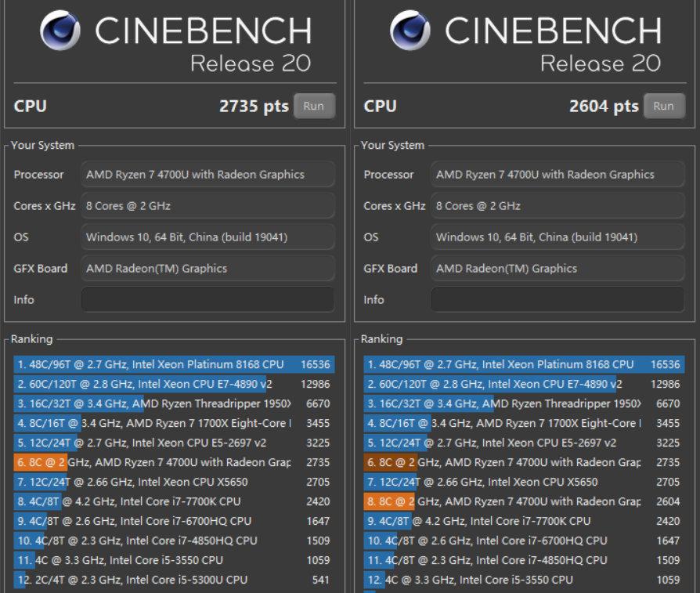This screenshot has height=593, width=700.
Task: Select Ryzen 7 1700X row, 2735 pts window
Action: [174, 423]
